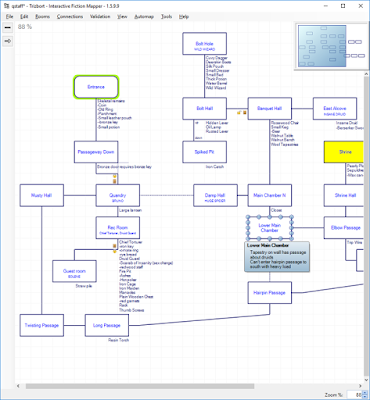Click the 'Large lantern' label under Quandry
The width and height of the screenshot is (370, 400).
point(130,210)
